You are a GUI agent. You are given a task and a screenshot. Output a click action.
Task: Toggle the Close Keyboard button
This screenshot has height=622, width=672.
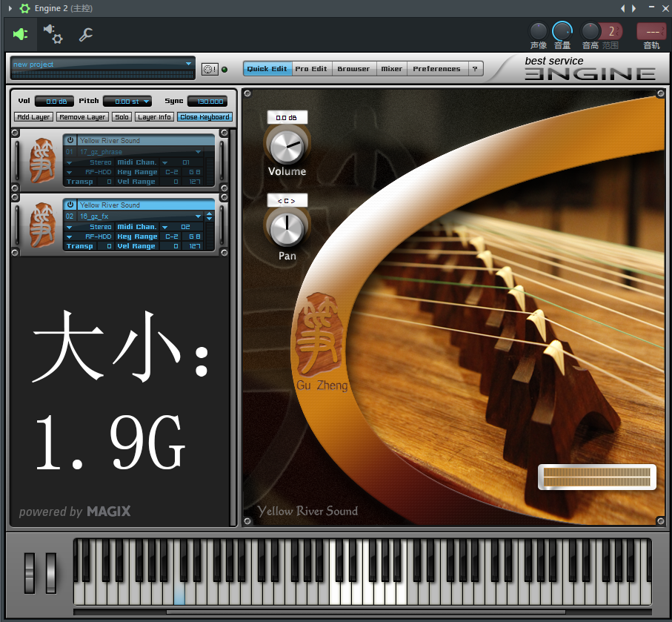pyautogui.click(x=204, y=116)
